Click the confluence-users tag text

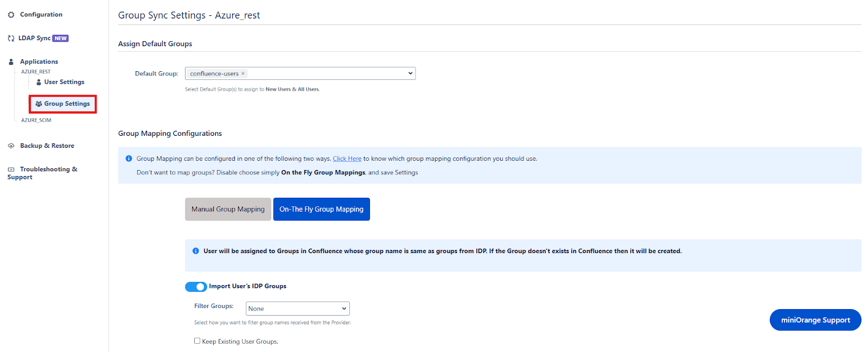(214, 73)
